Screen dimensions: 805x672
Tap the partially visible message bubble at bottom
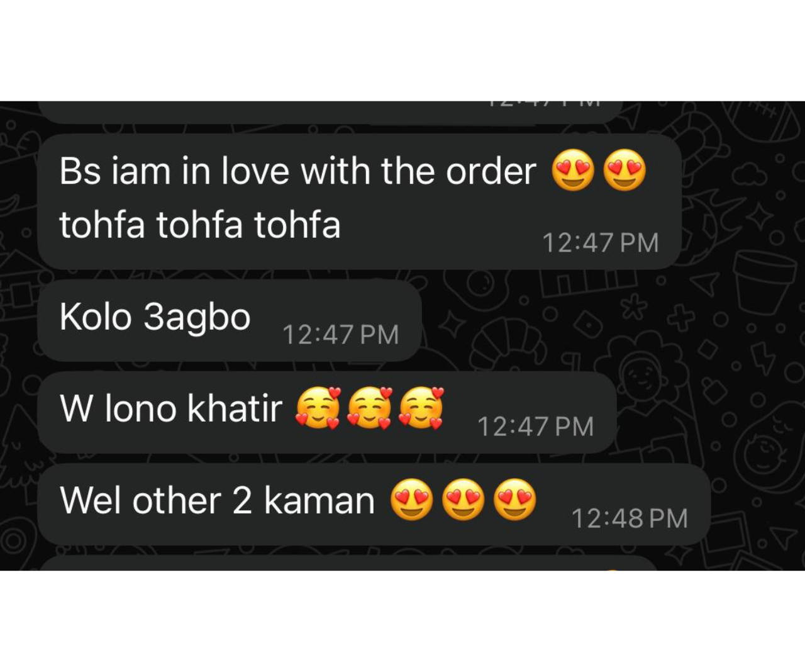click(x=349, y=563)
